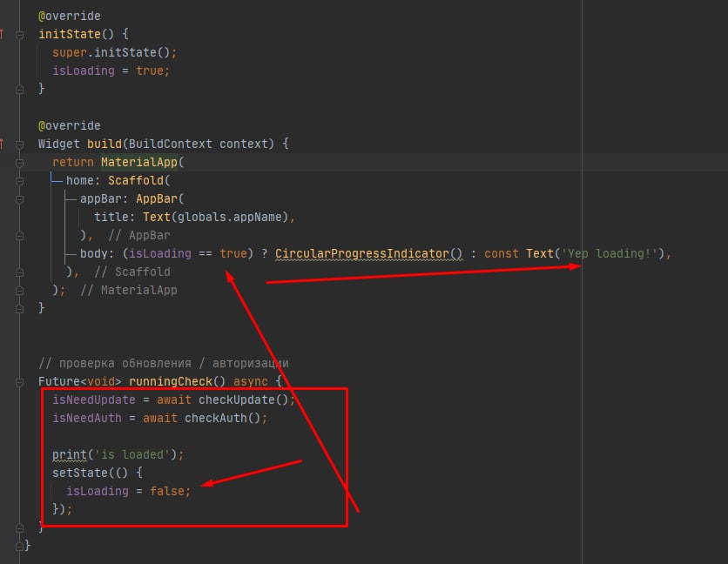728x564 pixels.
Task: Click the async keyword of runningCheck
Action: (x=250, y=381)
